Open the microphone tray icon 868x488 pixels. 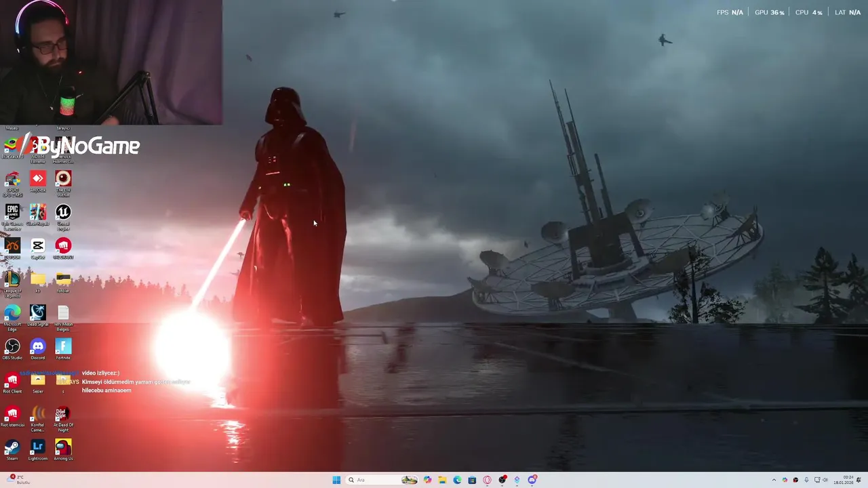point(806,480)
